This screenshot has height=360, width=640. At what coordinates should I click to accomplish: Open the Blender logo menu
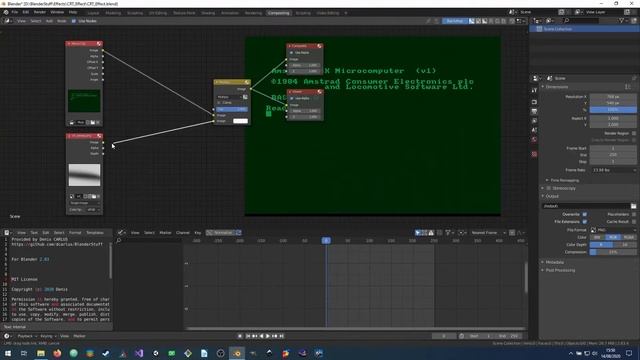coord(6,13)
